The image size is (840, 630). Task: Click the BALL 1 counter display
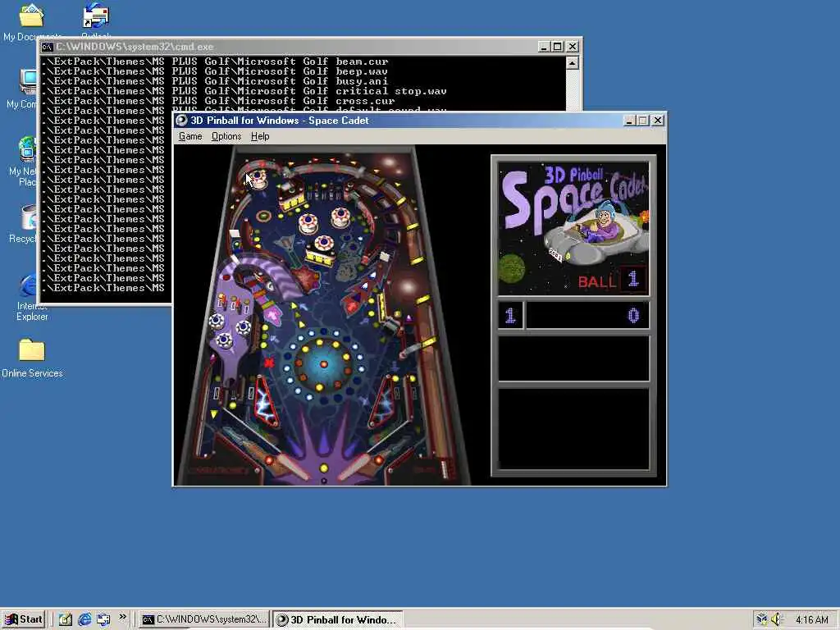[x=612, y=281]
